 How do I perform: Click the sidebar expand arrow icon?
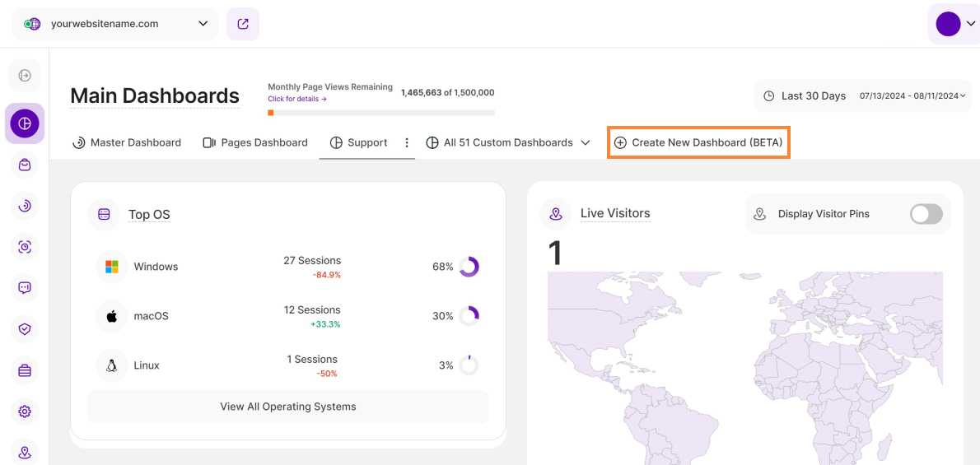point(25,76)
